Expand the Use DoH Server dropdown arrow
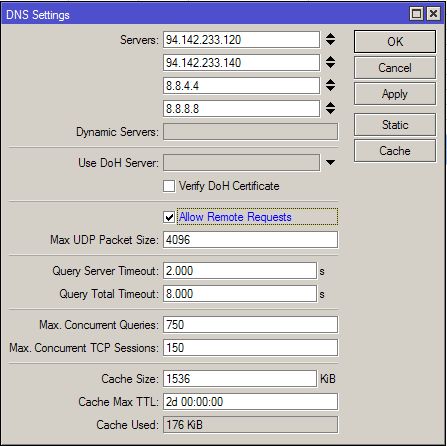This screenshot has height=446, width=447. pos(330,163)
